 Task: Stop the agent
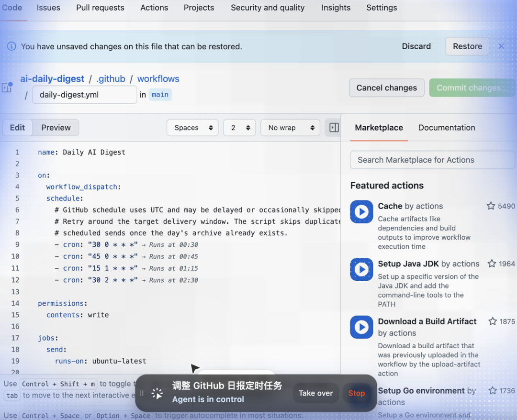pos(357,393)
